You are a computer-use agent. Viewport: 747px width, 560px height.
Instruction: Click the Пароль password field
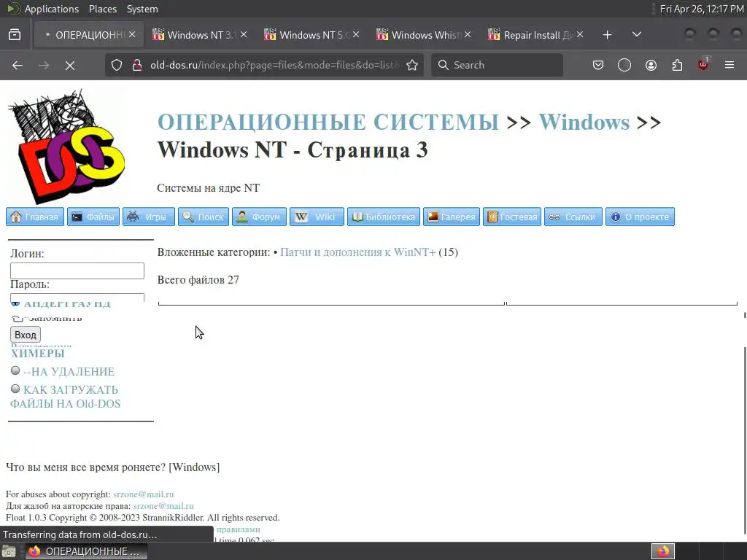click(x=77, y=297)
